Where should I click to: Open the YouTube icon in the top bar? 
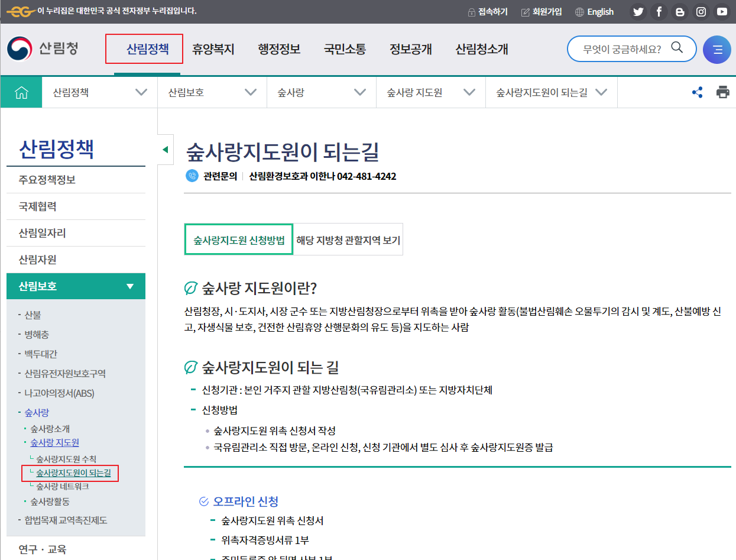coord(722,11)
